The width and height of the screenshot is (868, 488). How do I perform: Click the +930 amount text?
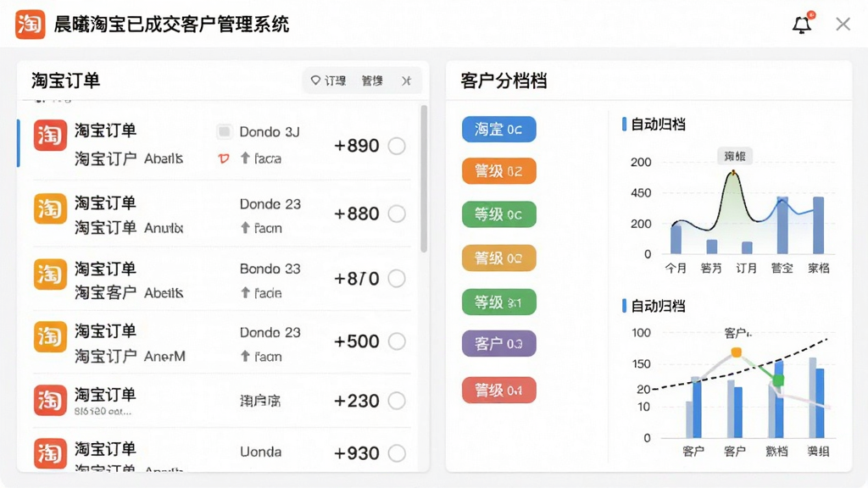click(357, 453)
